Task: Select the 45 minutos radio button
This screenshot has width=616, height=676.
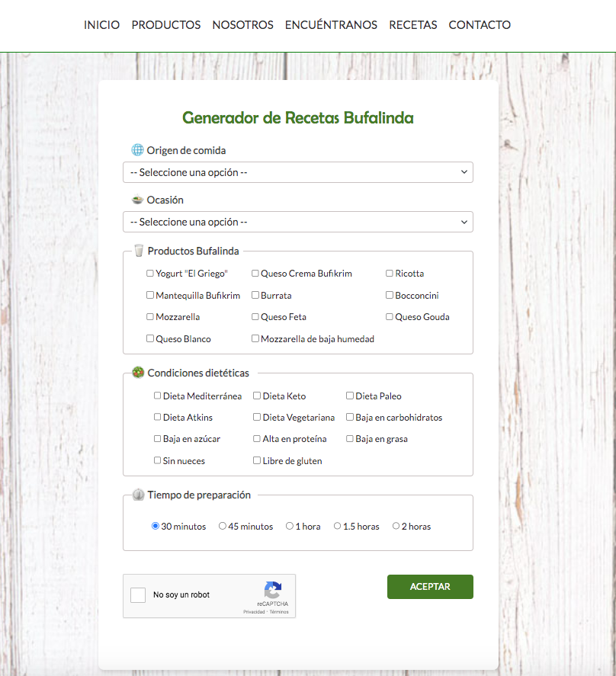Action: tap(223, 526)
